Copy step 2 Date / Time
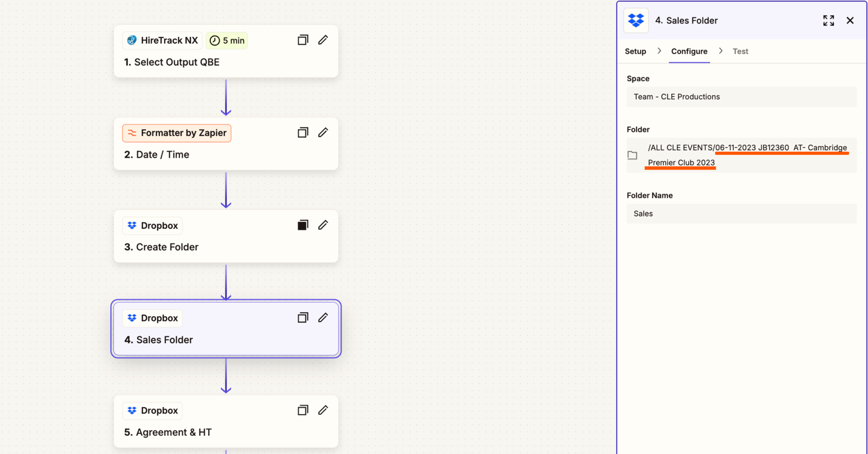This screenshot has height=454, width=868. pyautogui.click(x=303, y=133)
